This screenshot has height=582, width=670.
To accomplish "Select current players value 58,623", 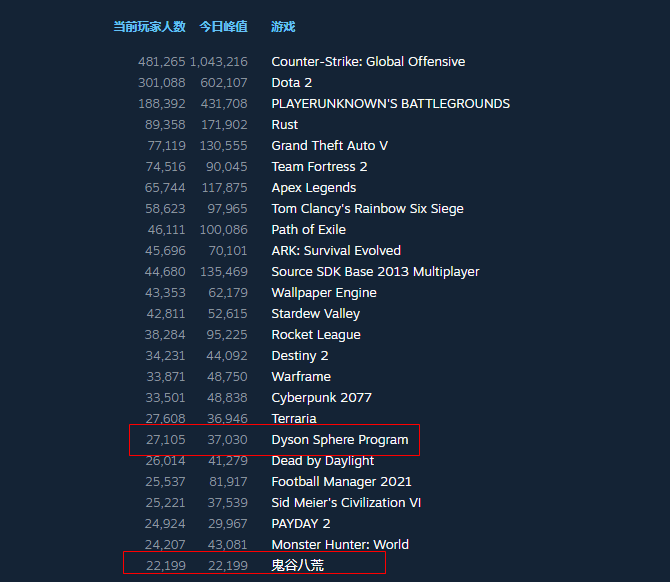I will pos(165,209).
